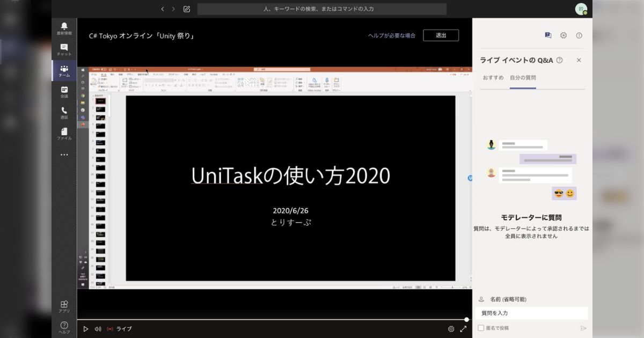Click the info icon in the Q&A panel
The width and height of the screenshot is (644, 338).
pyautogui.click(x=578, y=35)
